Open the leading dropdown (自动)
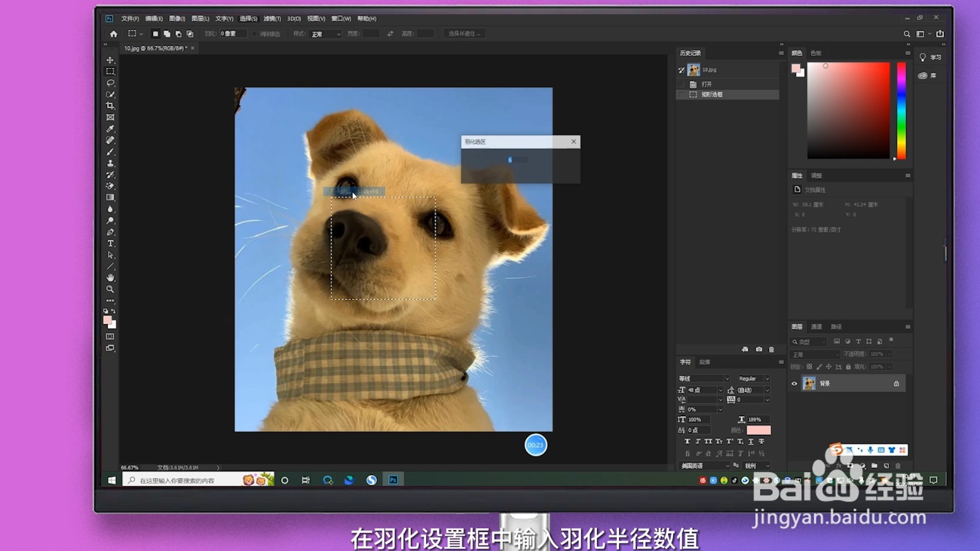 753,390
